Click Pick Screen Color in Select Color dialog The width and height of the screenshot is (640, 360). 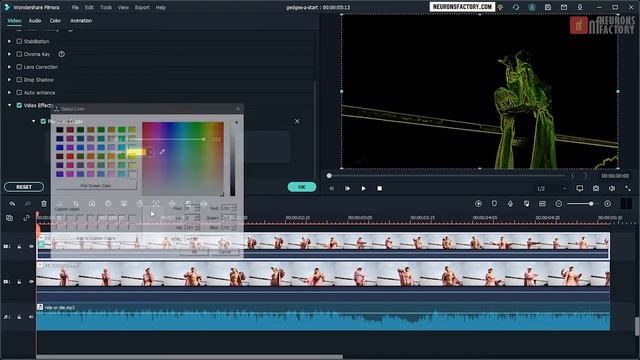click(x=96, y=185)
